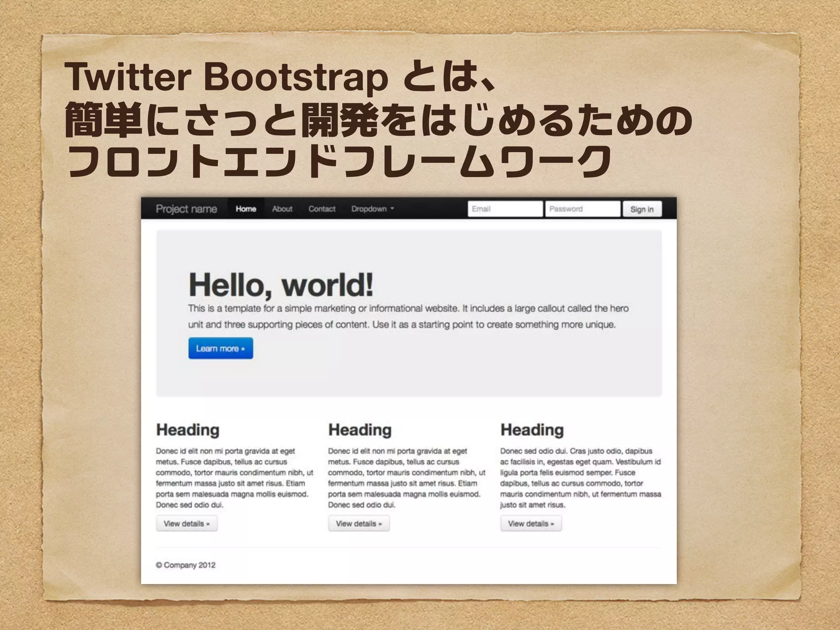Open the Contact nav item

pyautogui.click(x=322, y=209)
